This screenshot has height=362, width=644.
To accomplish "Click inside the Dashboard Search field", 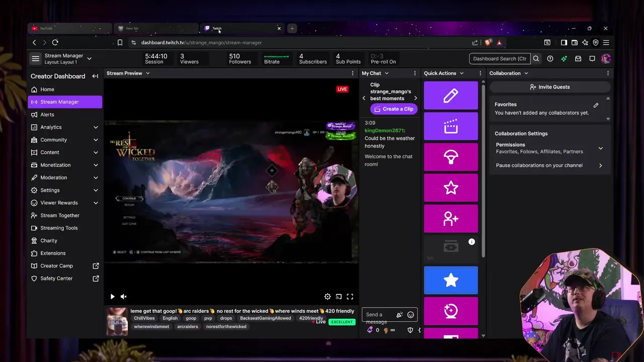I will pos(500,59).
